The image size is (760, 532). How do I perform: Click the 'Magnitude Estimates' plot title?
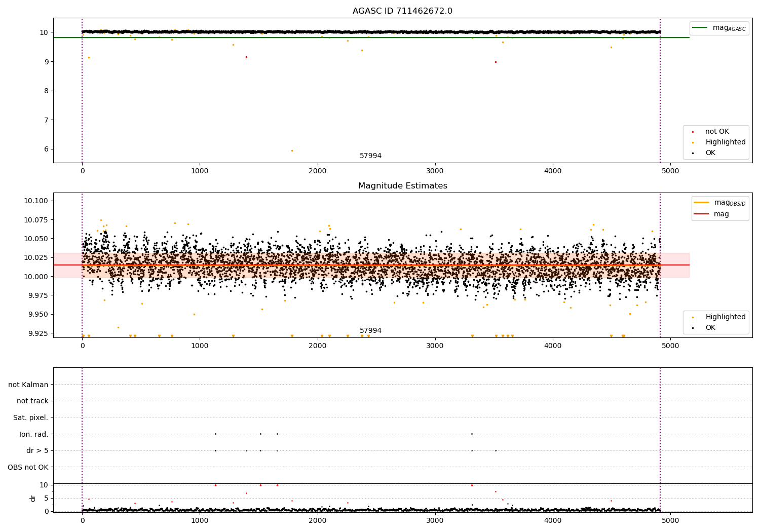(402, 186)
